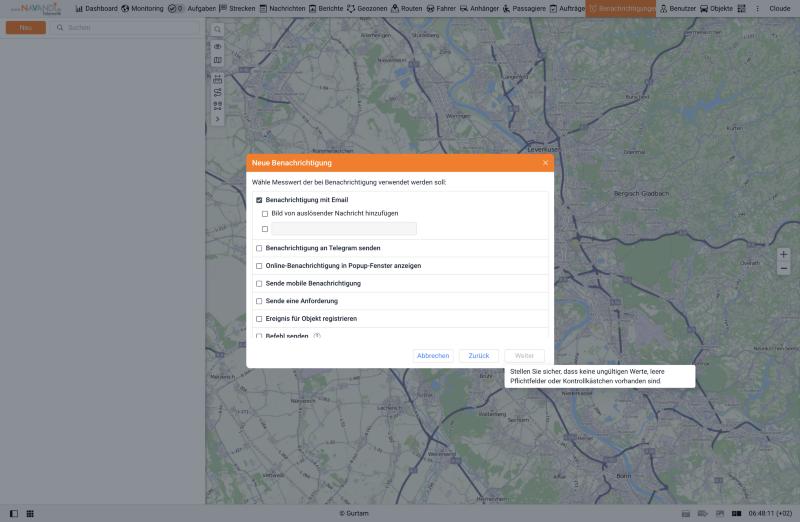Viewport: 800px width, 522px height.
Task: Enable Benachrichtigung an Telegram senden
Action: [259, 248]
